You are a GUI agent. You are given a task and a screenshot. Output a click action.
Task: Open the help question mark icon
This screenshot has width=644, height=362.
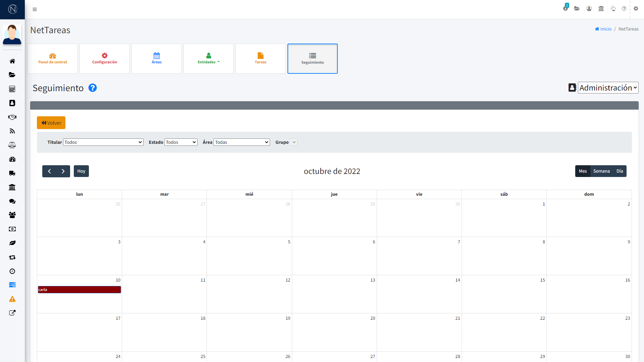click(624, 8)
